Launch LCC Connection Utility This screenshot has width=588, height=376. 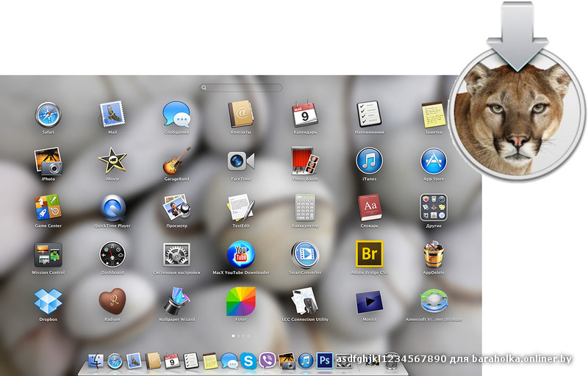pos(305,301)
